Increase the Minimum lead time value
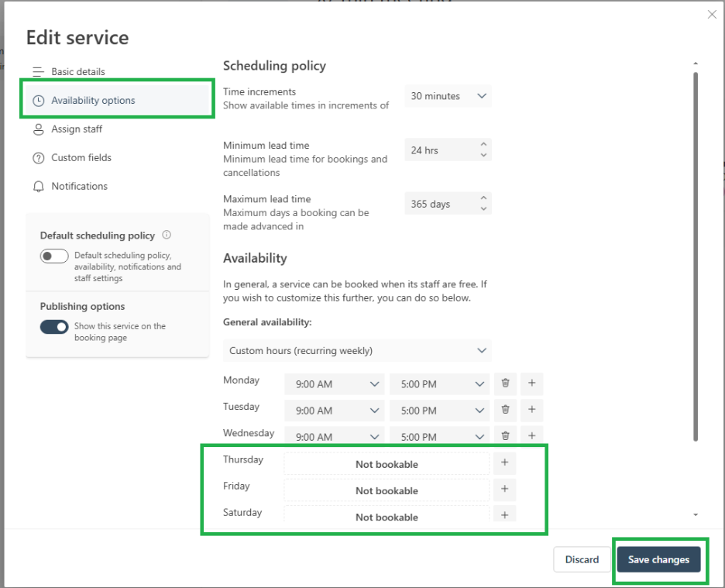This screenshot has height=588, width=725. [483, 144]
